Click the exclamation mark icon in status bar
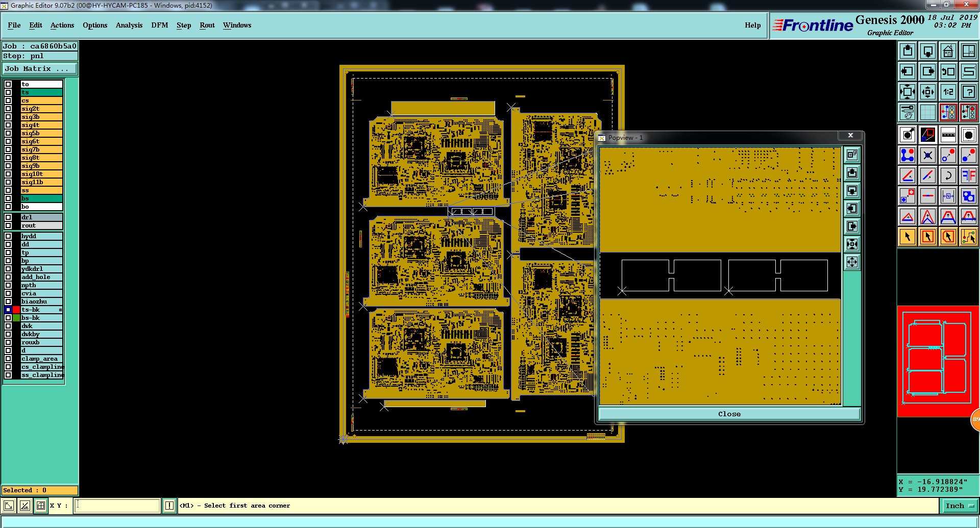This screenshot has width=980, height=528. point(169,506)
